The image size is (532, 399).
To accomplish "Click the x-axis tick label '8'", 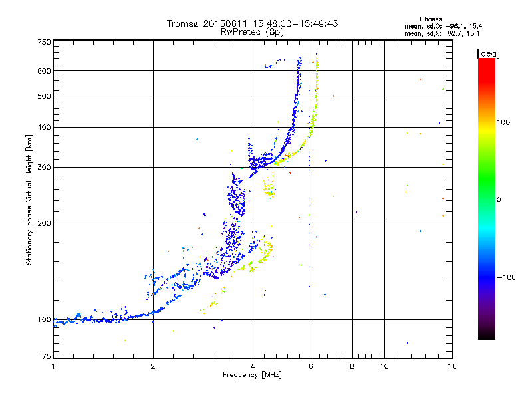I will click(352, 366).
